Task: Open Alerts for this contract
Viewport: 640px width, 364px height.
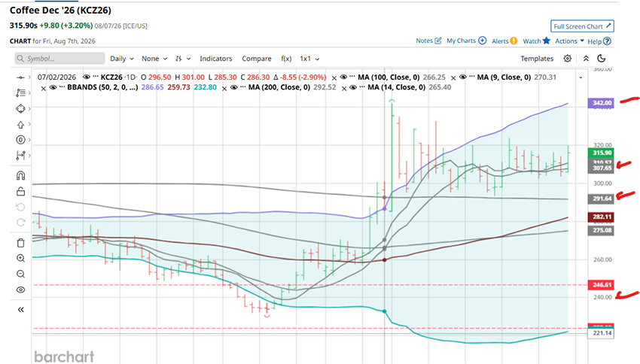Action: point(504,41)
